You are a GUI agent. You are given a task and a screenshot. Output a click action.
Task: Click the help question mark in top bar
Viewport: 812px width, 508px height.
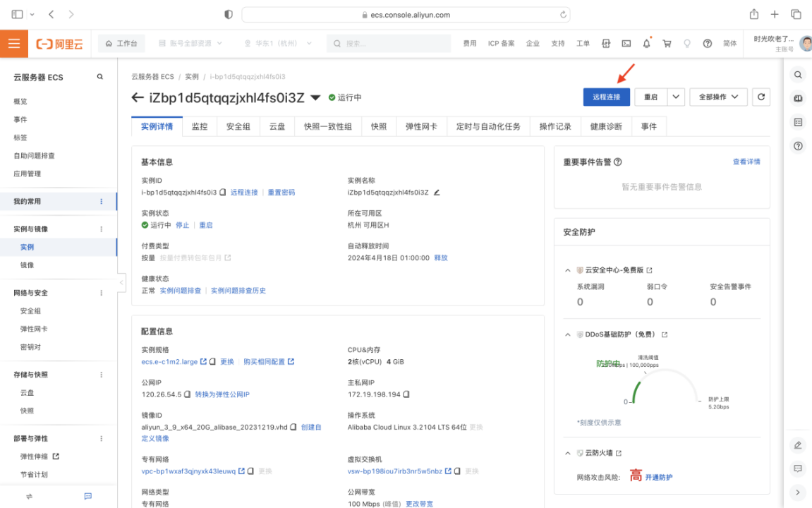pyautogui.click(x=708, y=44)
